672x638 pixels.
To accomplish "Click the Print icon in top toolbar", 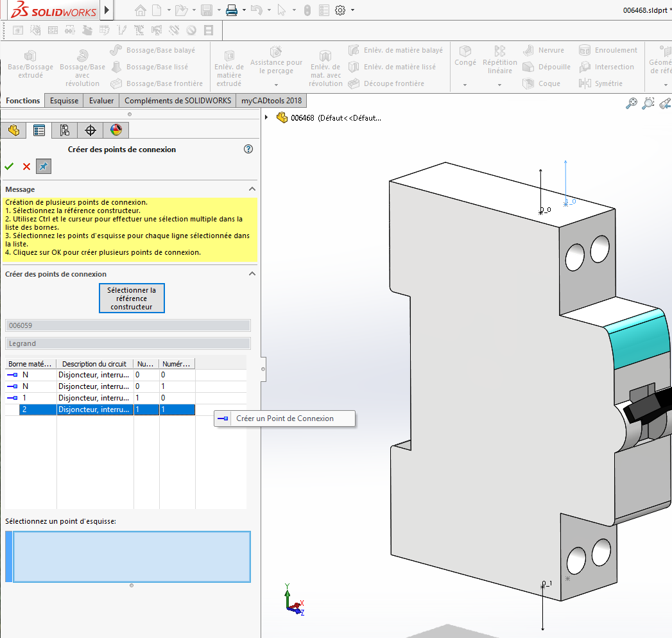I will (232, 10).
